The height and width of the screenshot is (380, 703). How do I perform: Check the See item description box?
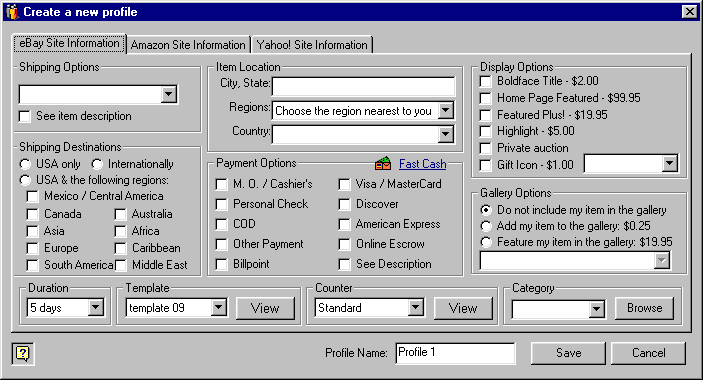pos(25,117)
